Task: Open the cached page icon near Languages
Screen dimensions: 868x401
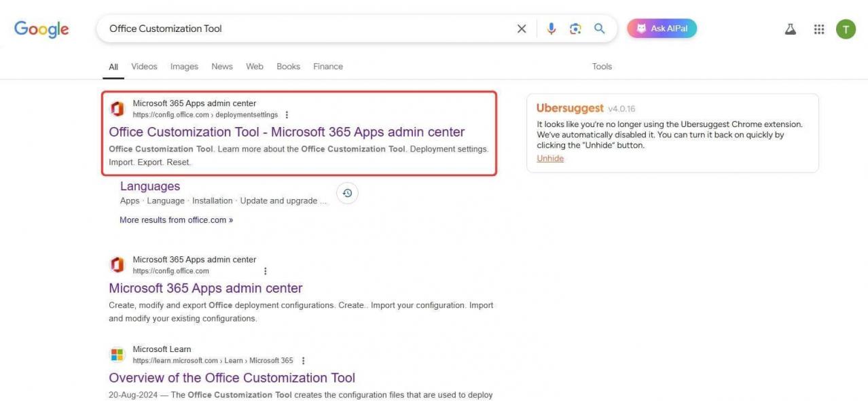Action: (x=347, y=192)
